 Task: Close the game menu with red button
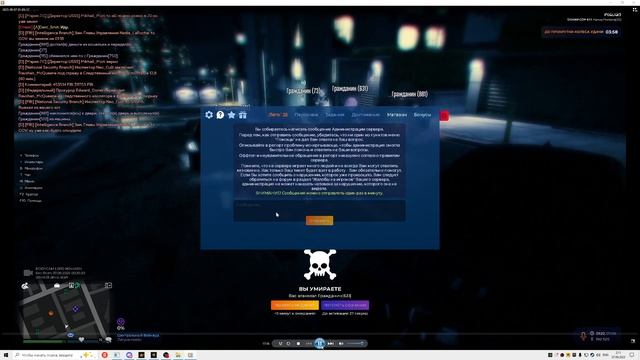(x=444, y=116)
